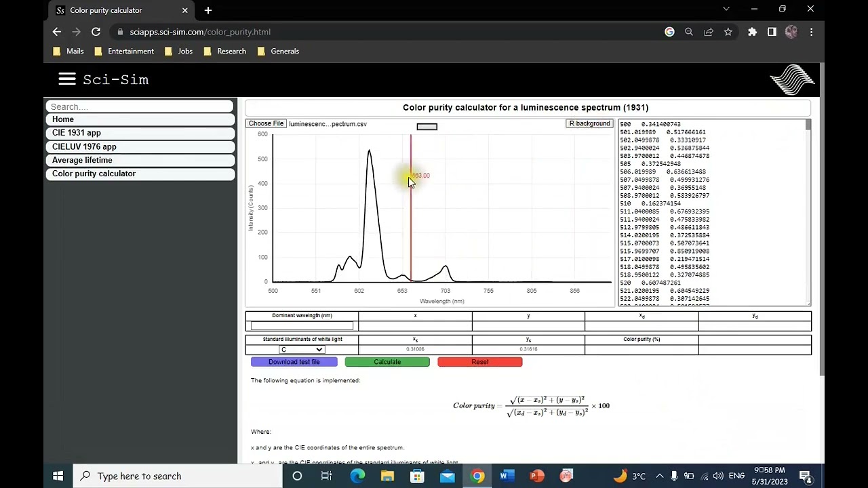This screenshot has width=868, height=488.
Task: Click the taskbar search box
Action: (x=178, y=476)
